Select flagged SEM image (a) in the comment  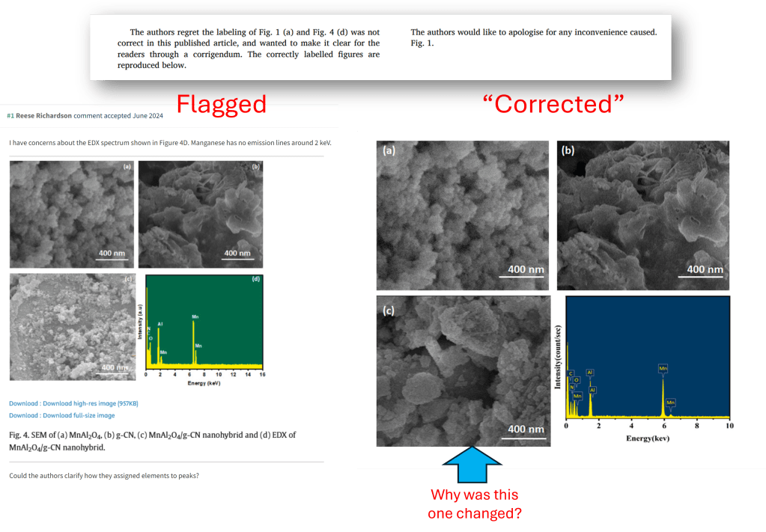point(72,214)
